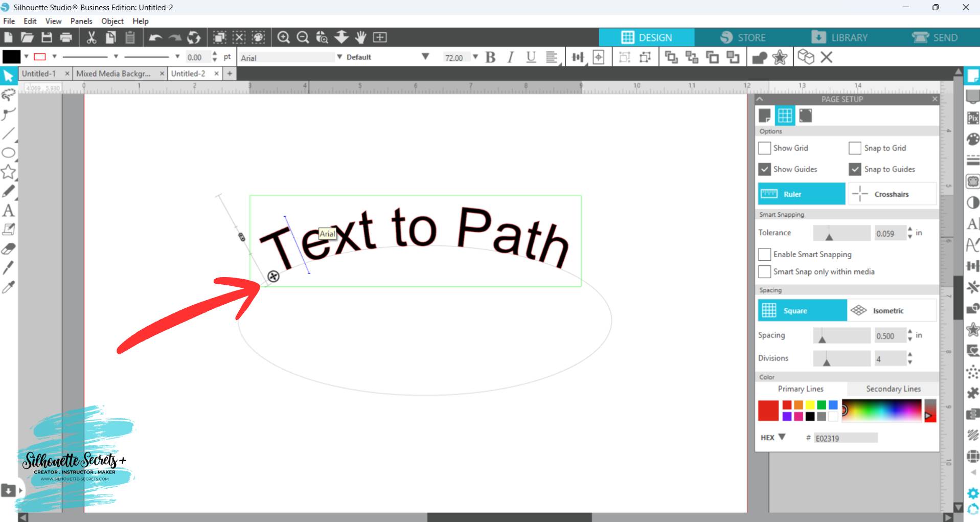Check Enable Smart Snapping

click(764, 255)
